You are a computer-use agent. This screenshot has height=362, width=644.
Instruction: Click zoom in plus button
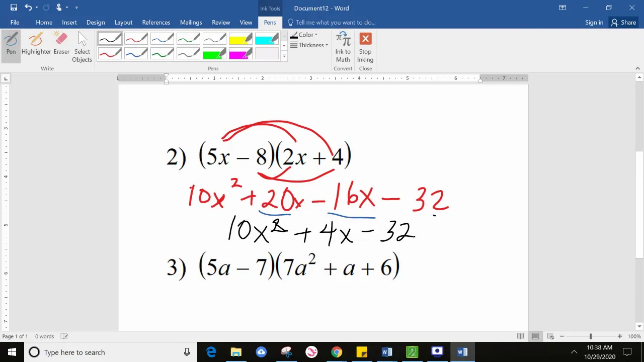[620, 336]
